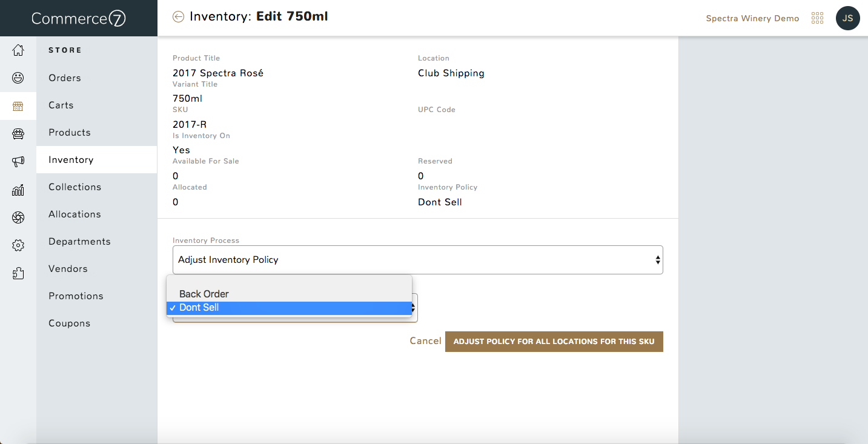Click the Club Shipping location value

[451, 73]
